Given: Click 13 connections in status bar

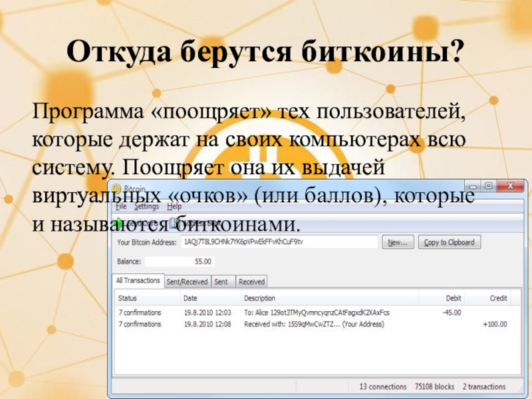Looking at the screenshot, I should tap(383, 387).
